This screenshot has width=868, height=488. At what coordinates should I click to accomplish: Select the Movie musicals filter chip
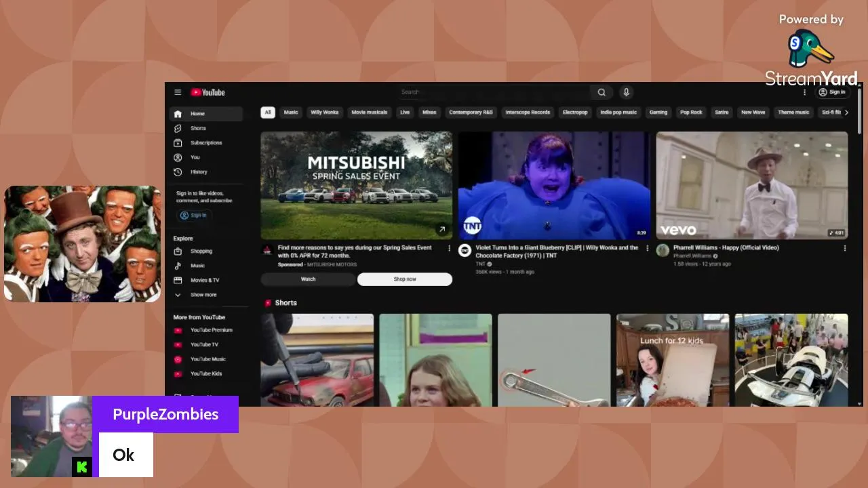pos(370,113)
